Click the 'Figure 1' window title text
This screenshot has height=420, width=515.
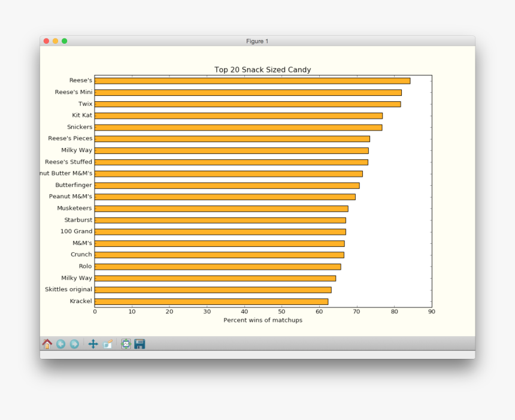(257, 41)
